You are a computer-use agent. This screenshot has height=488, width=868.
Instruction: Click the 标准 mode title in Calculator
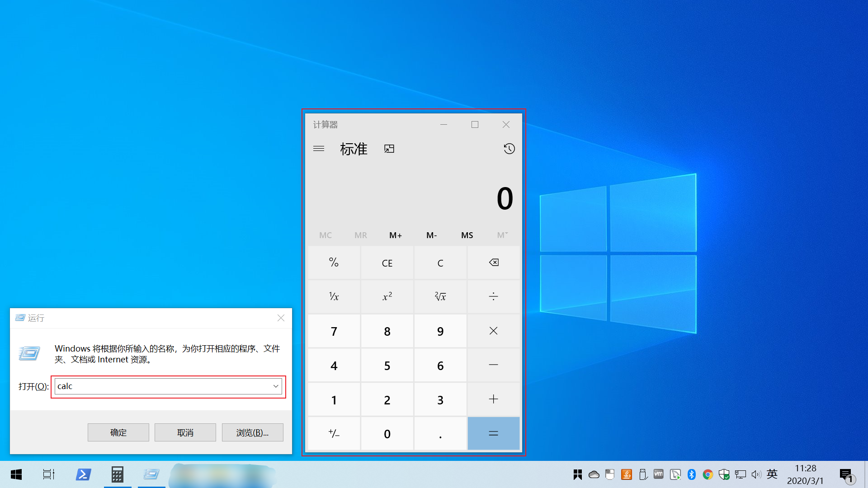354,149
